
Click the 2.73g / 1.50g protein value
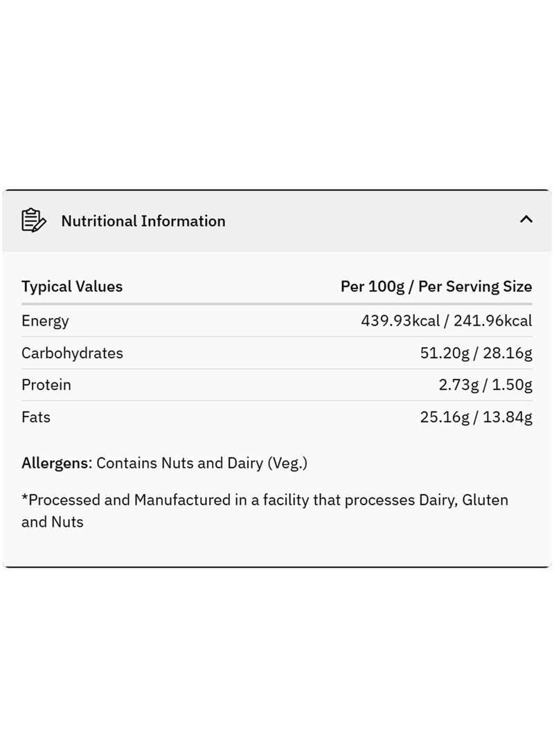(485, 385)
